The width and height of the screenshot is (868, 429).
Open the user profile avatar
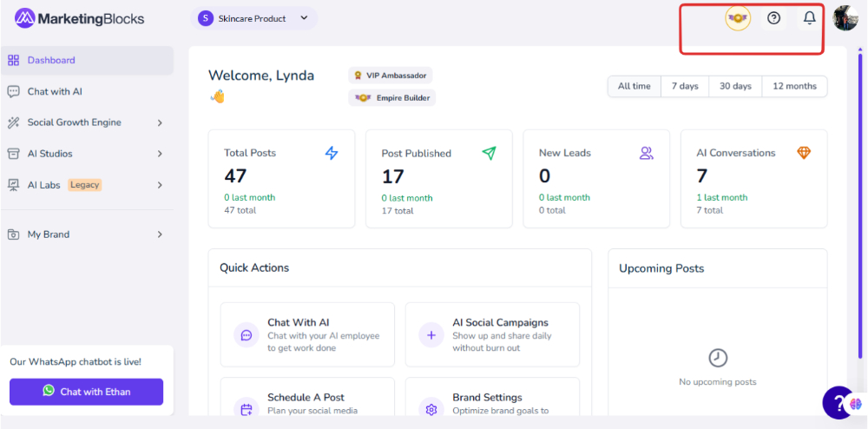click(x=845, y=18)
